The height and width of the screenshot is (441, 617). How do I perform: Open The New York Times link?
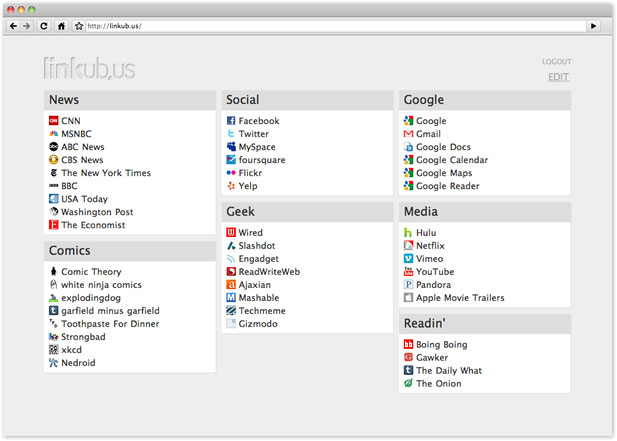tap(105, 173)
